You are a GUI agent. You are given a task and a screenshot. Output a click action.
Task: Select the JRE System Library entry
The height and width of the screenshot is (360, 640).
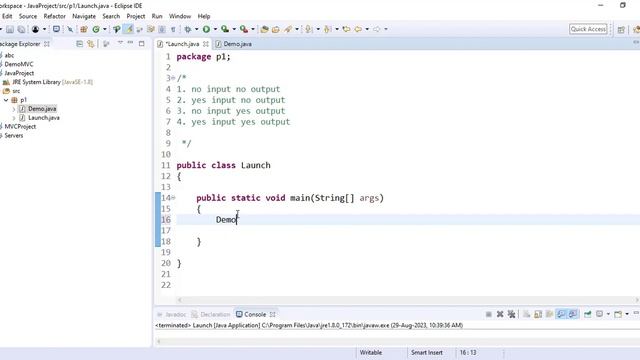pos(48,82)
